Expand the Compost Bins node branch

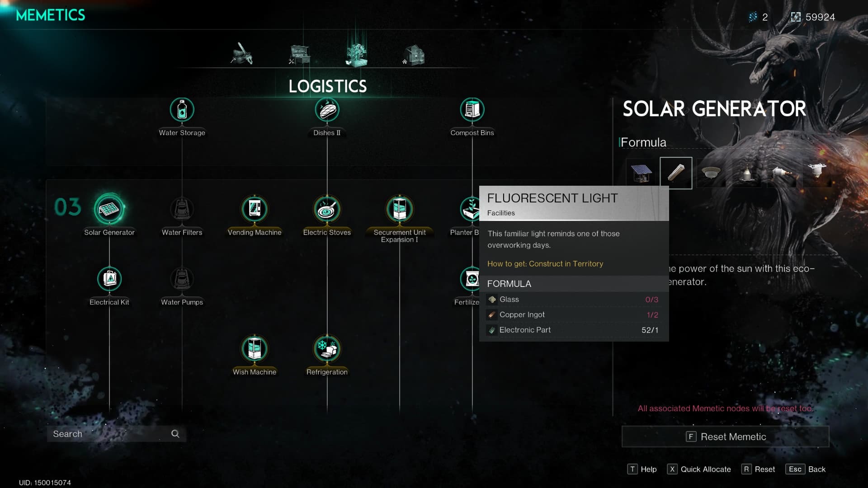(x=472, y=110)
